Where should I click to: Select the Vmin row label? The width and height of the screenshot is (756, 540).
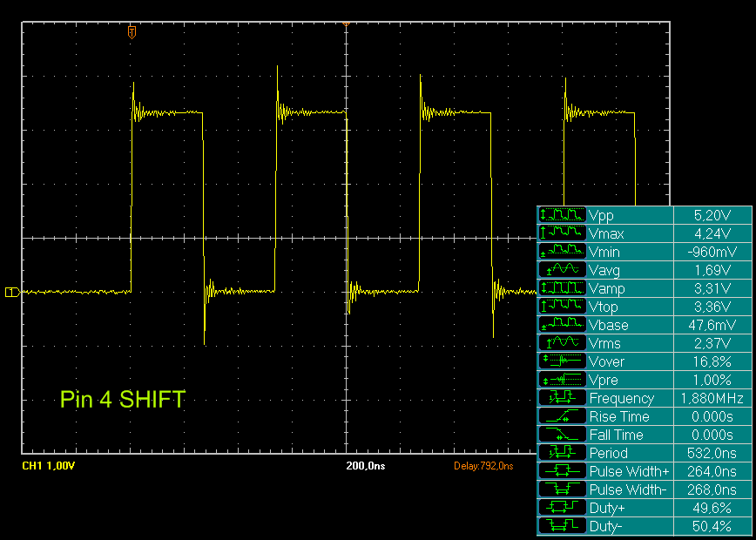pos(606,252)
